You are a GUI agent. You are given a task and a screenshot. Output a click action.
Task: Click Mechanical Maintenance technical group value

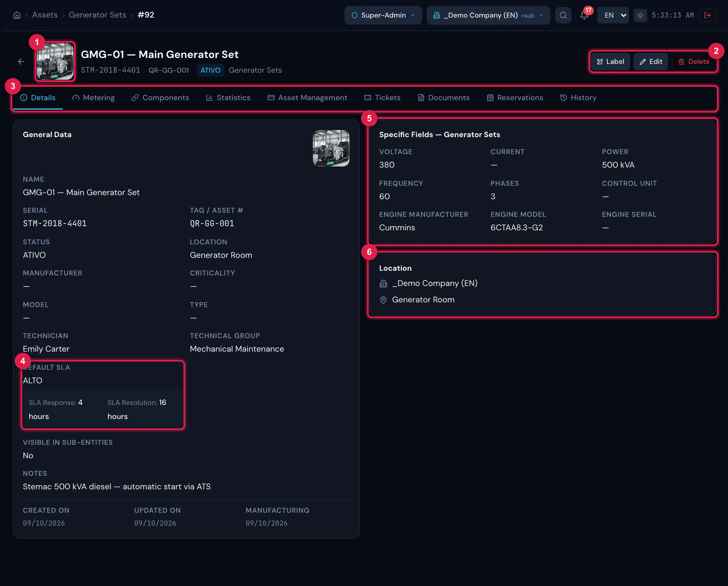tap(237, 349)
